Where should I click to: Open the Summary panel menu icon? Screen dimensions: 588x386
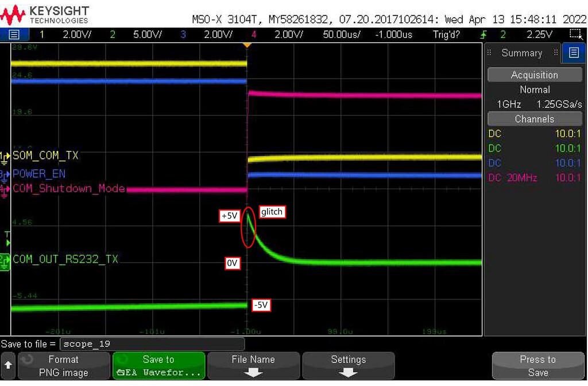coord(574,53)
